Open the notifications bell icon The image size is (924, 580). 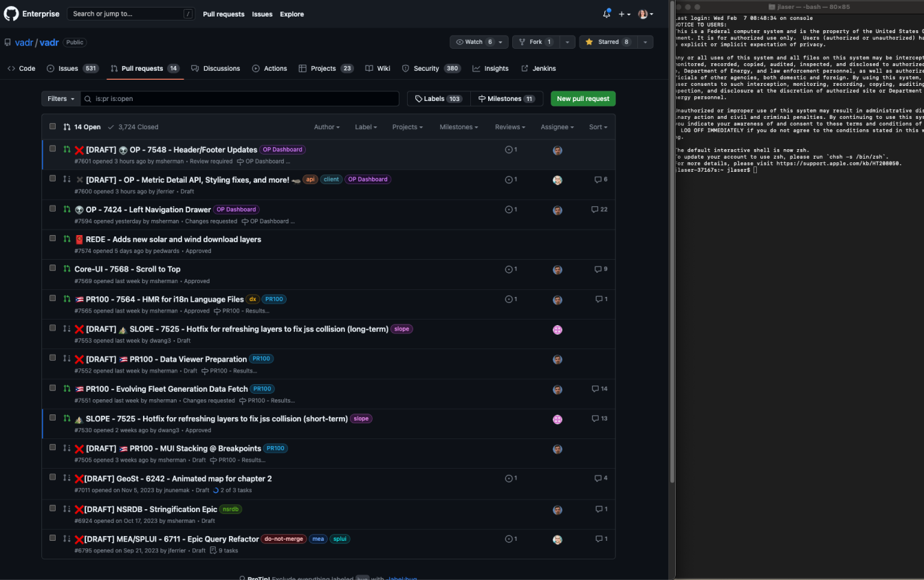[x=606, y=14]
